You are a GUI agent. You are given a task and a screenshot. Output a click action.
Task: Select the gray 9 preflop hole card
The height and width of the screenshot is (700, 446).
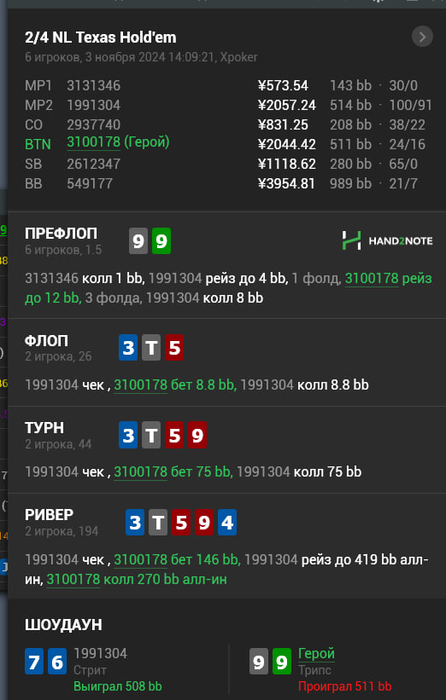(x=138, y=241)
